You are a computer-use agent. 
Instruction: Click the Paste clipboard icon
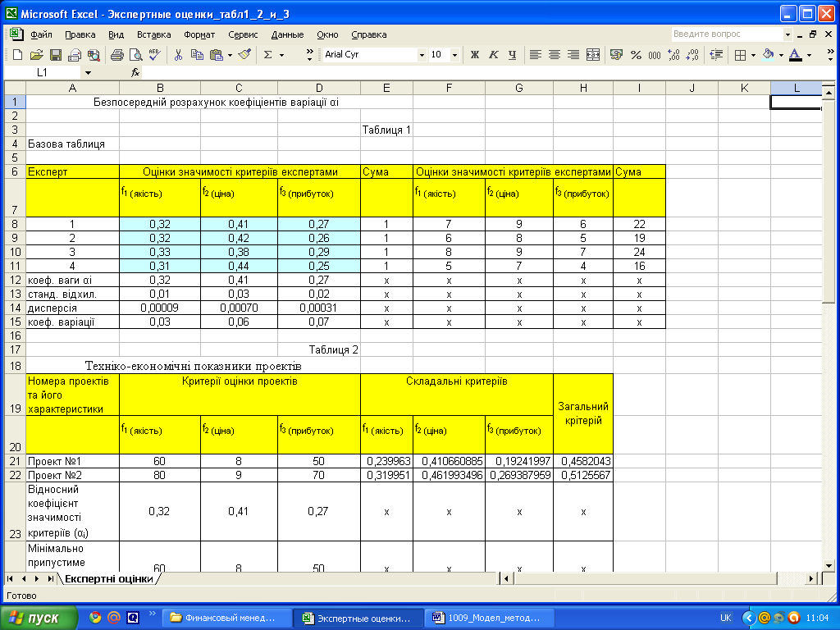(217, 55)
